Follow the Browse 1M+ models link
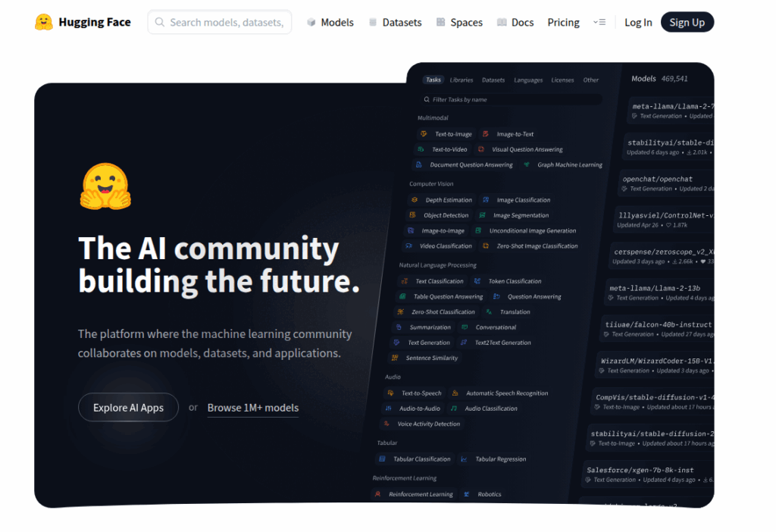 click(252, 408)
